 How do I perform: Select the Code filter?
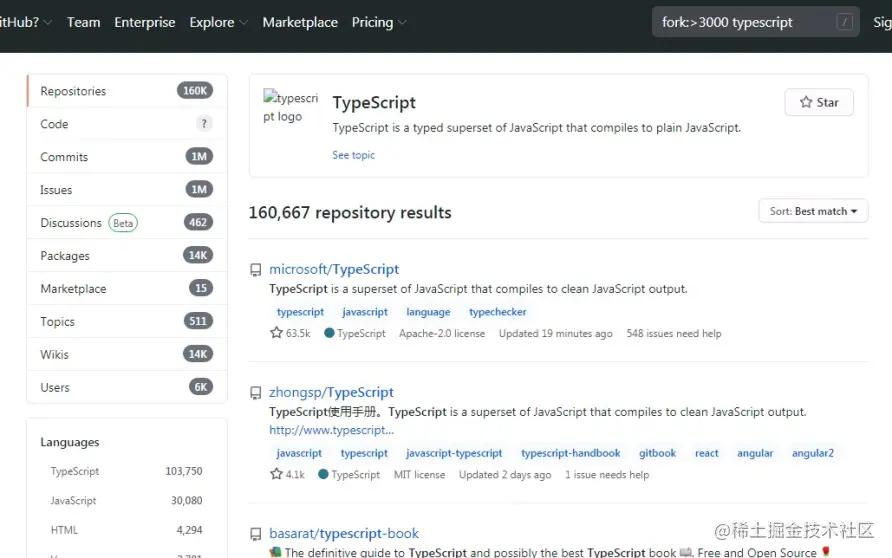[127, 124]
